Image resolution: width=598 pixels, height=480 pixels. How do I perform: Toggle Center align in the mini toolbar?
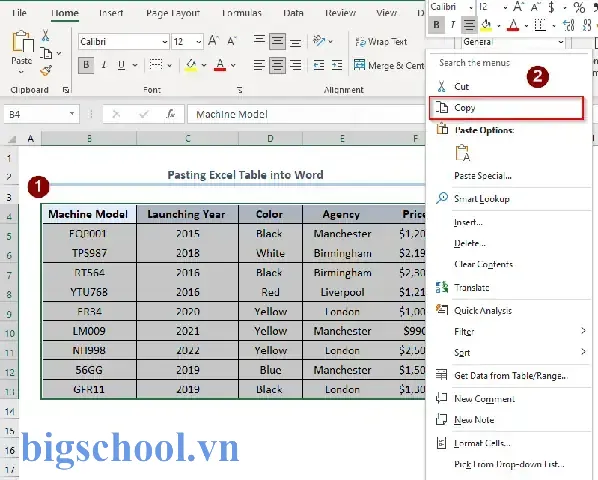tap(469, 25)
